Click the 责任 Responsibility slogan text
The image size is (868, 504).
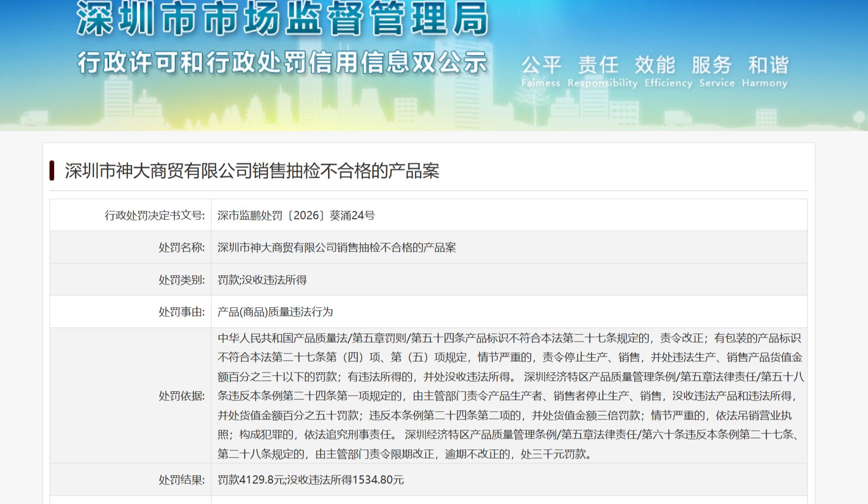(602, 72)
